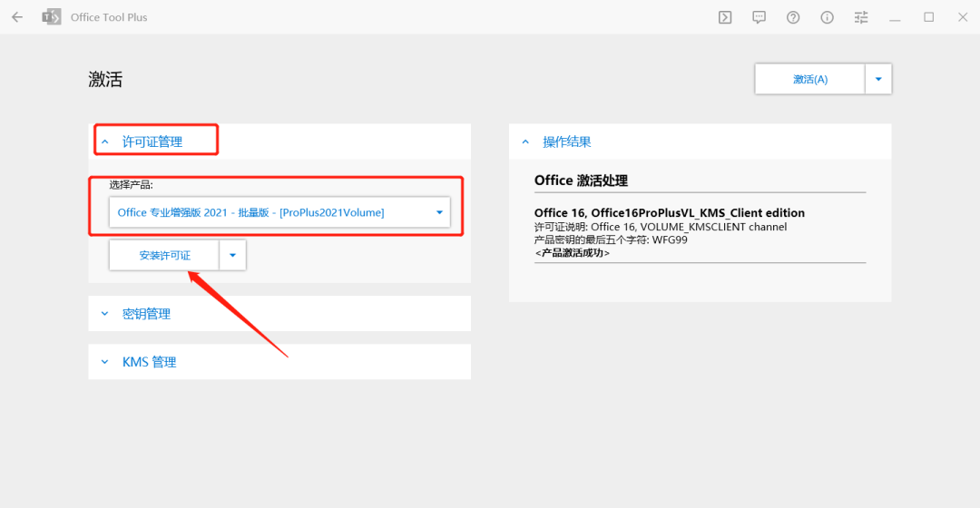Click the Office Tool Plus logo icon
This screenshot has height=508, width=980.
[x=51, y=17]
